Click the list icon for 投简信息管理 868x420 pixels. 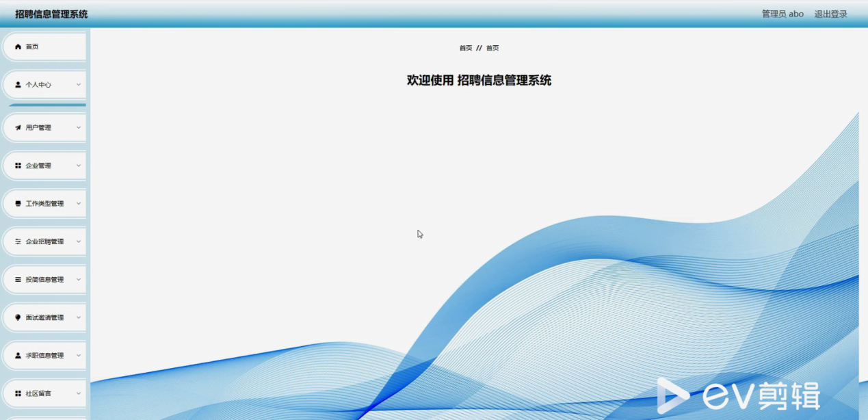(x=18, y=280)
